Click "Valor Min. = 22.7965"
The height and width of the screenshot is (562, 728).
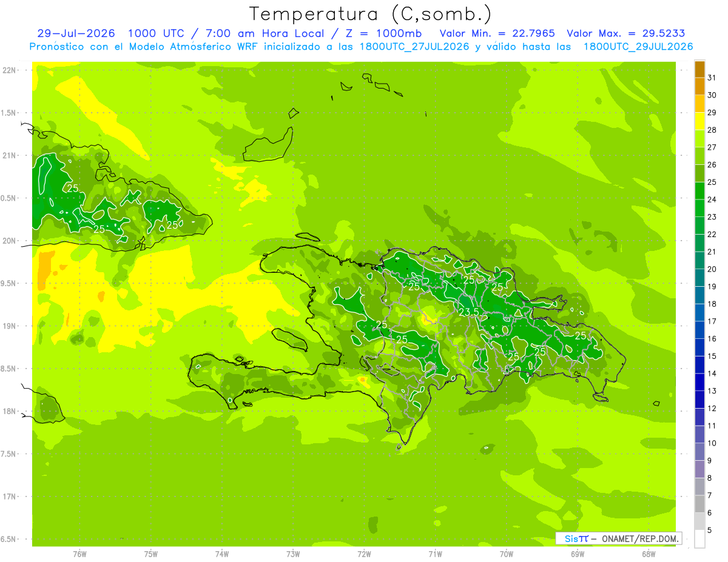pos(497,33)
